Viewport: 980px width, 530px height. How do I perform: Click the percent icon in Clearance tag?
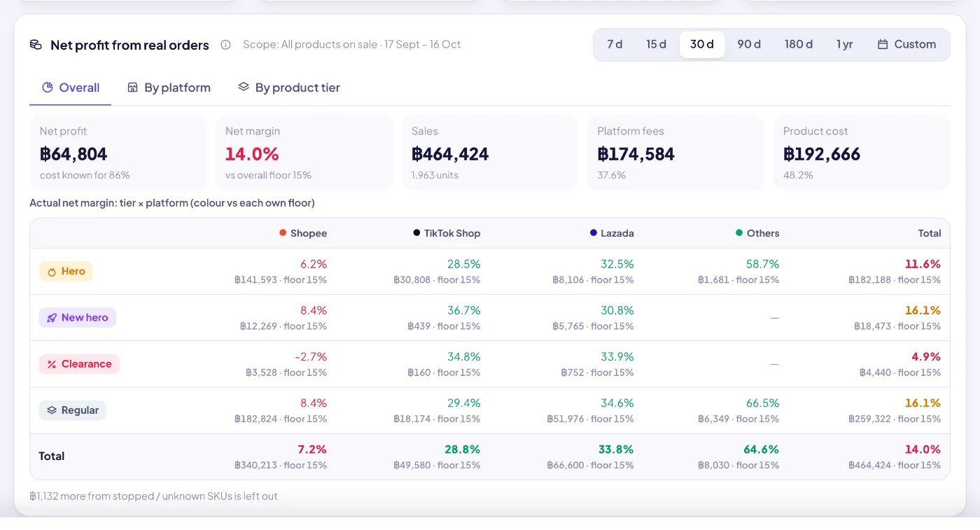(x=52, y=364)
